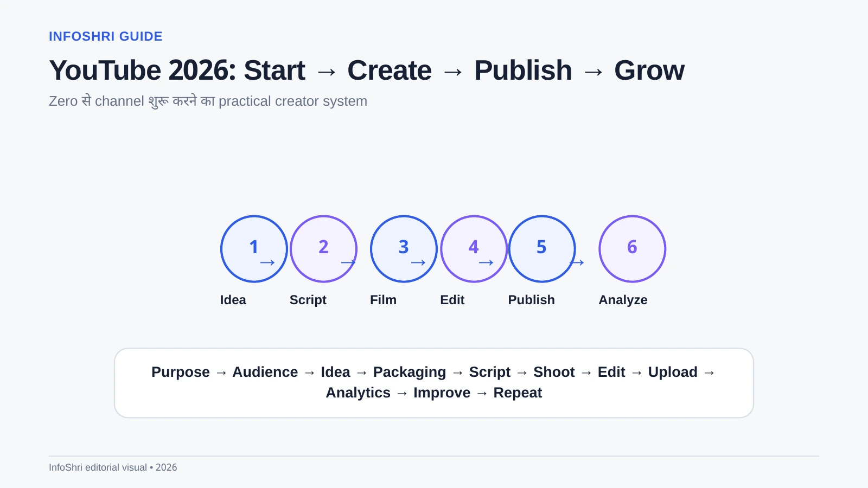Click "Packaging" in the workflow box

[x=410, y=372]
